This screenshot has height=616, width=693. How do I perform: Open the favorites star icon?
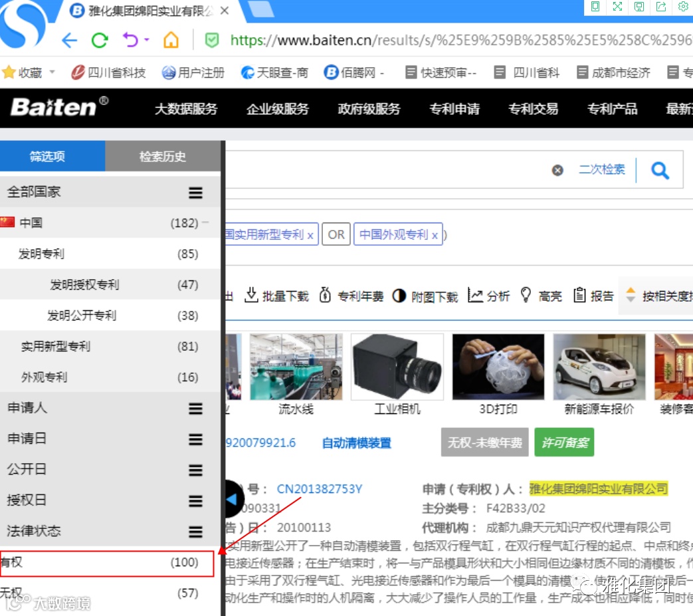click(9, 72)
